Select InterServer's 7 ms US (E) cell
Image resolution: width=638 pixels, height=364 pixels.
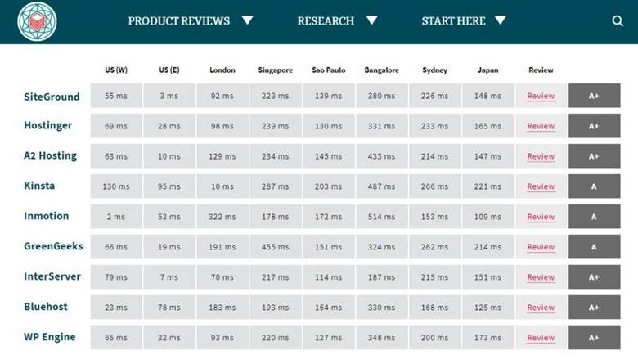(169, 277)
